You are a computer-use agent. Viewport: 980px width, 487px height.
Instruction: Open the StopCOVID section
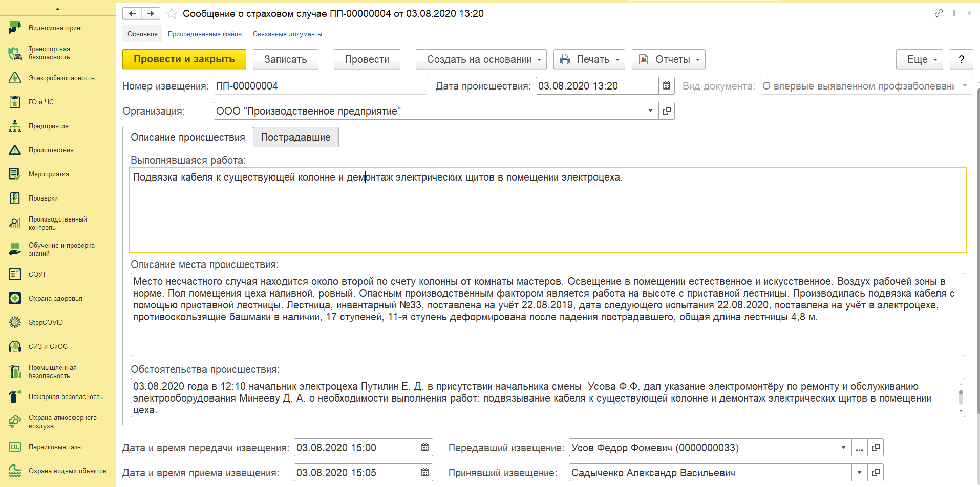[x=46, y=323]
